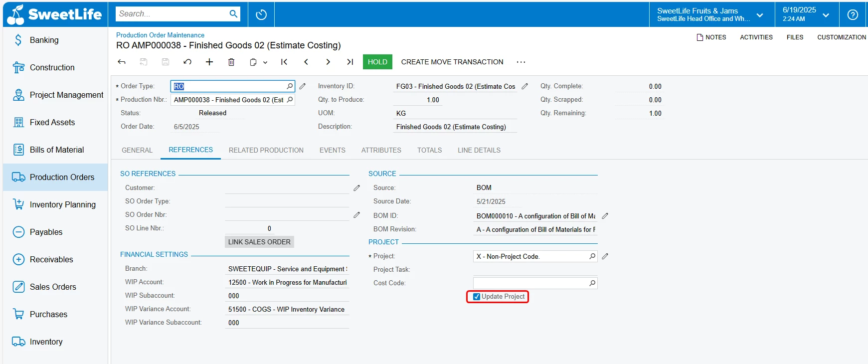
Task: Select the References tab
Action: [190, 150]
